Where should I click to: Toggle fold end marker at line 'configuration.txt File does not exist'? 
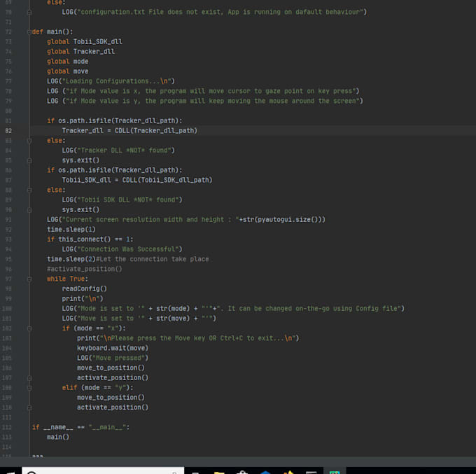click(29, 12)
